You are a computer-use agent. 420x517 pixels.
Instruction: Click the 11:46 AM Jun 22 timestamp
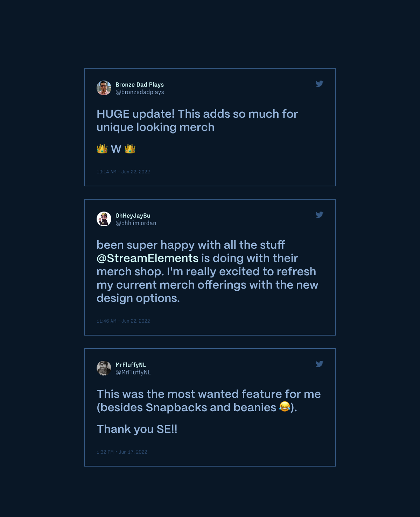[123, 321]
